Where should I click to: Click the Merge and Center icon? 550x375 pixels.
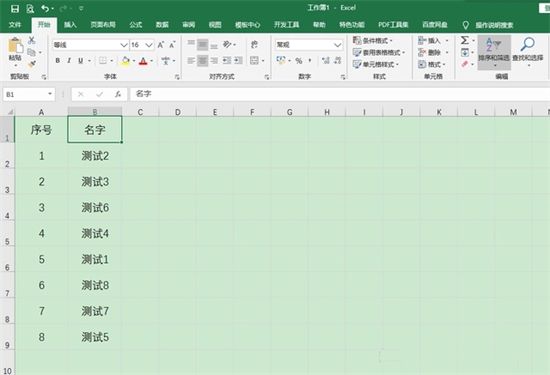click(254, 61)
